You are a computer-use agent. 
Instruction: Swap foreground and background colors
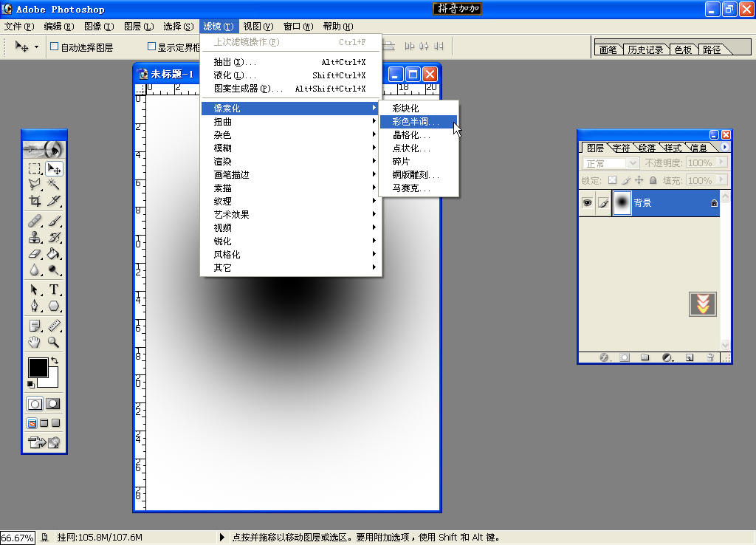coord(55,360)
